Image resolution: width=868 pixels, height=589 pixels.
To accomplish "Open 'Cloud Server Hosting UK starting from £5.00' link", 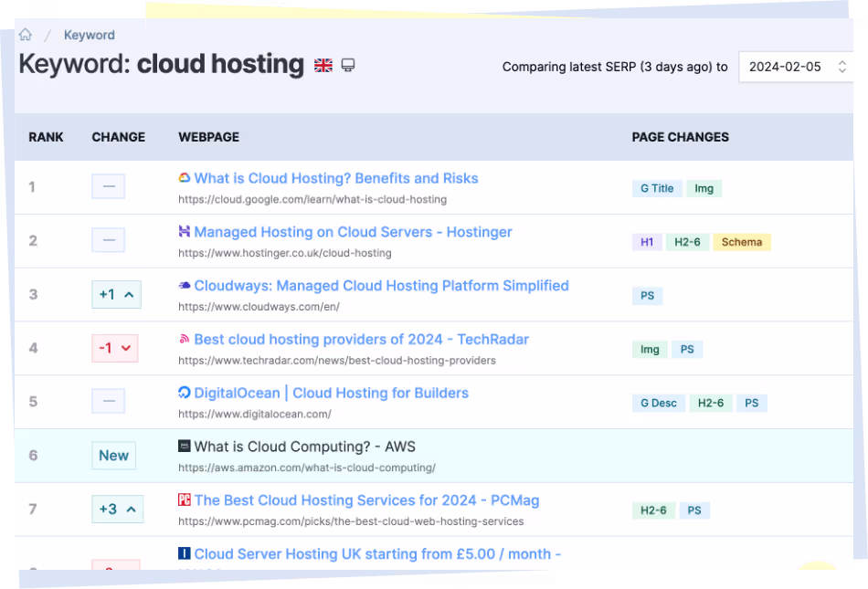I will (x=377, y=553).
